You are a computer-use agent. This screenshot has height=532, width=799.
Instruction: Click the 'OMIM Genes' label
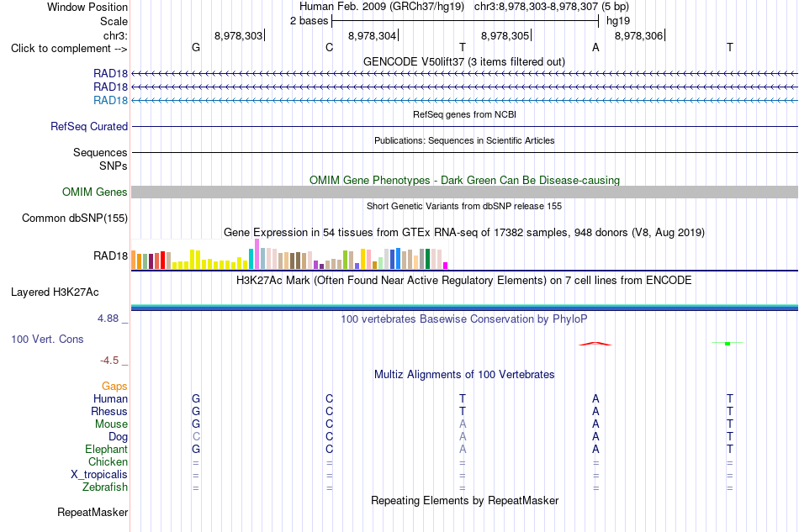tap(95, 192)
